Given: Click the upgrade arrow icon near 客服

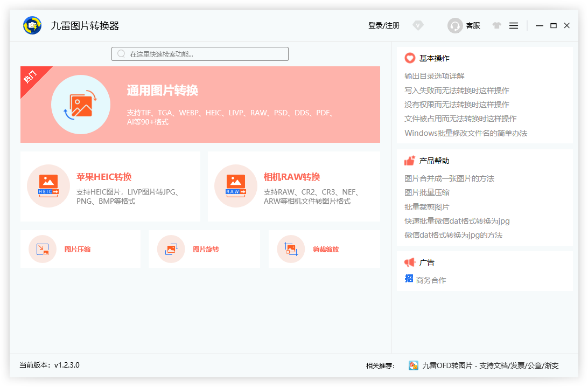Looking at the screenshot, I should (496, 25).
